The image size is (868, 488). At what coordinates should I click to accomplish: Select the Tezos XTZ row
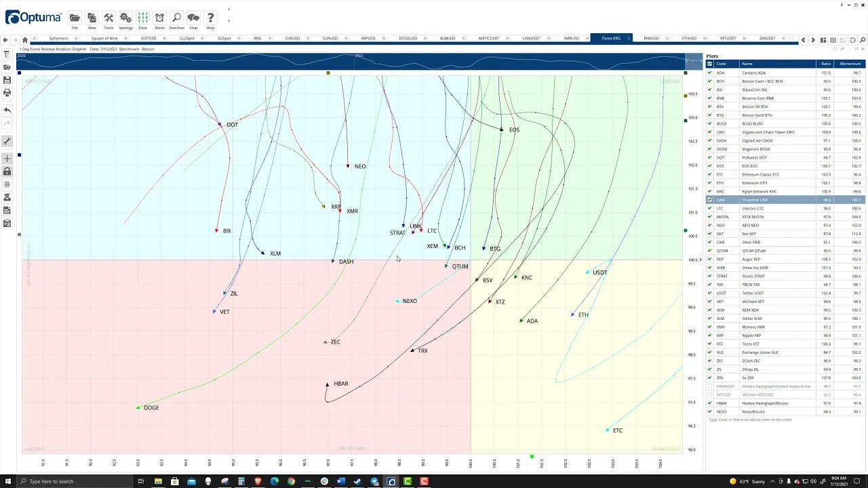pyautogui.click(x=785, y=344)
